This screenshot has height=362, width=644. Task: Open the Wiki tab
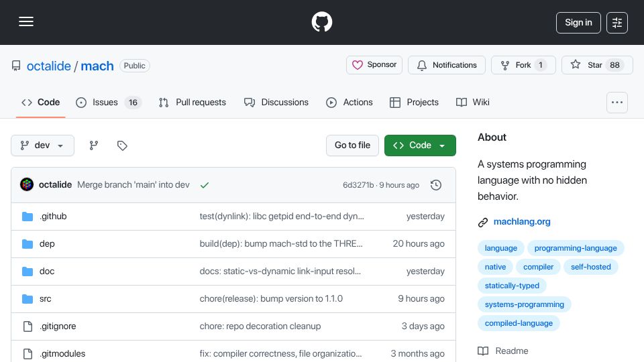point(473,102)
